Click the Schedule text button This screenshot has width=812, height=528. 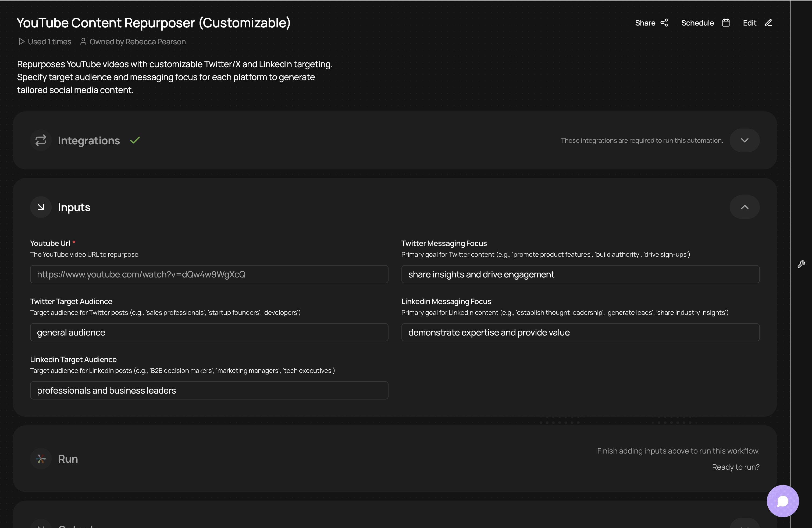click(697, 23)
